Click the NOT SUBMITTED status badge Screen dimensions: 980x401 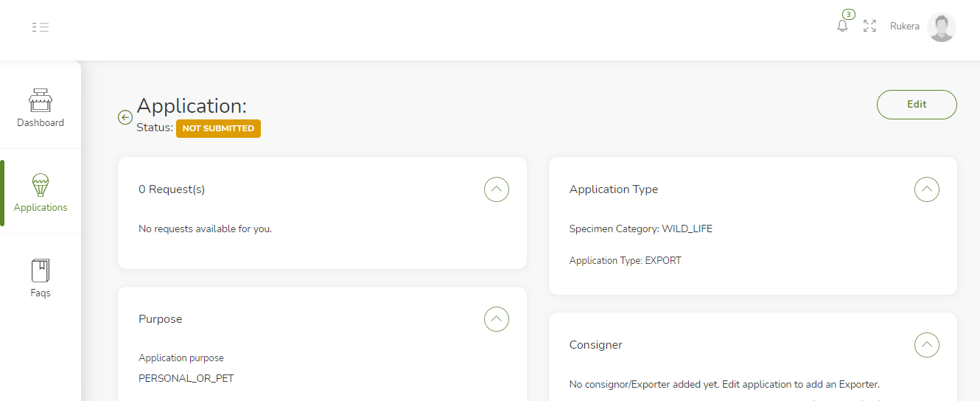pos(218,128)
